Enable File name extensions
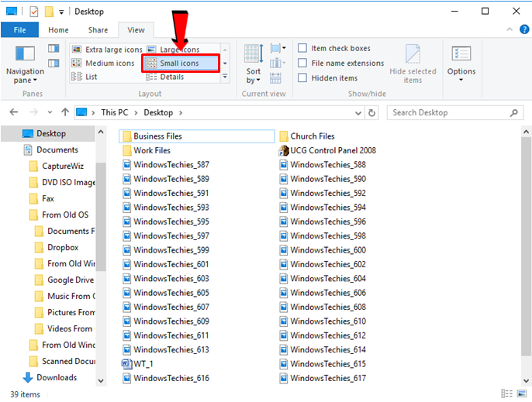 tap(302, 63)
